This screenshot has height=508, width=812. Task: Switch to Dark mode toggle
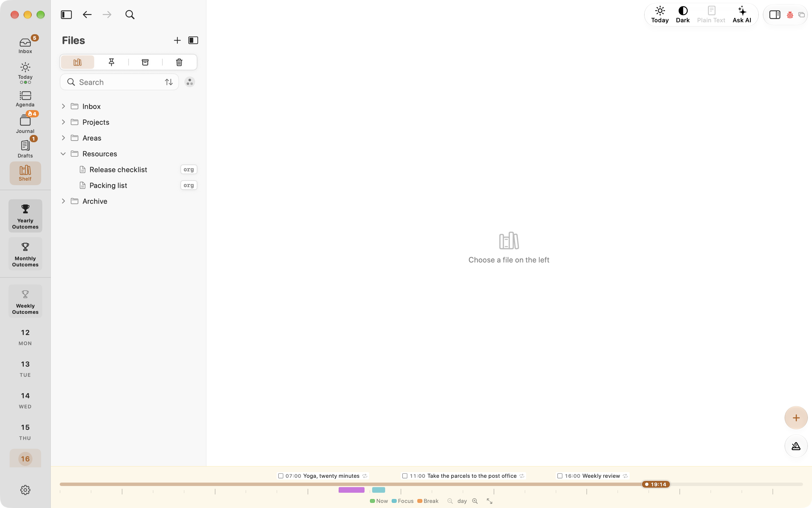point(683,15)
